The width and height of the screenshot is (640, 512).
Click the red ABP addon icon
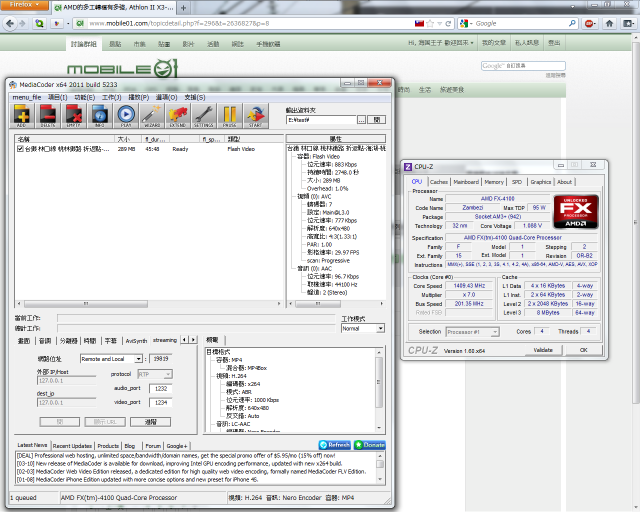click(590, 23)
